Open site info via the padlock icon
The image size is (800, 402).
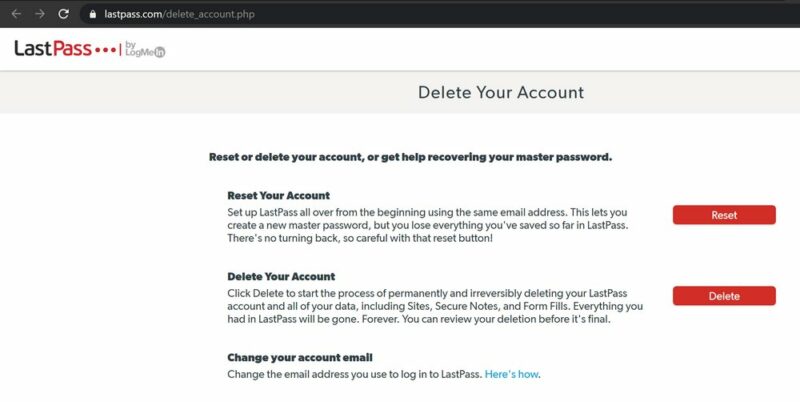(92, 15)
